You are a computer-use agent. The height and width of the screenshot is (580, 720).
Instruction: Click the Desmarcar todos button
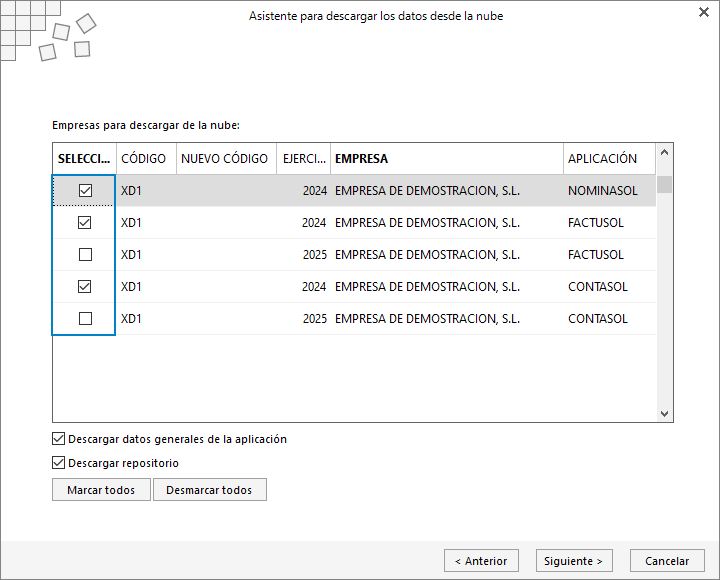(x=209, y=490)
